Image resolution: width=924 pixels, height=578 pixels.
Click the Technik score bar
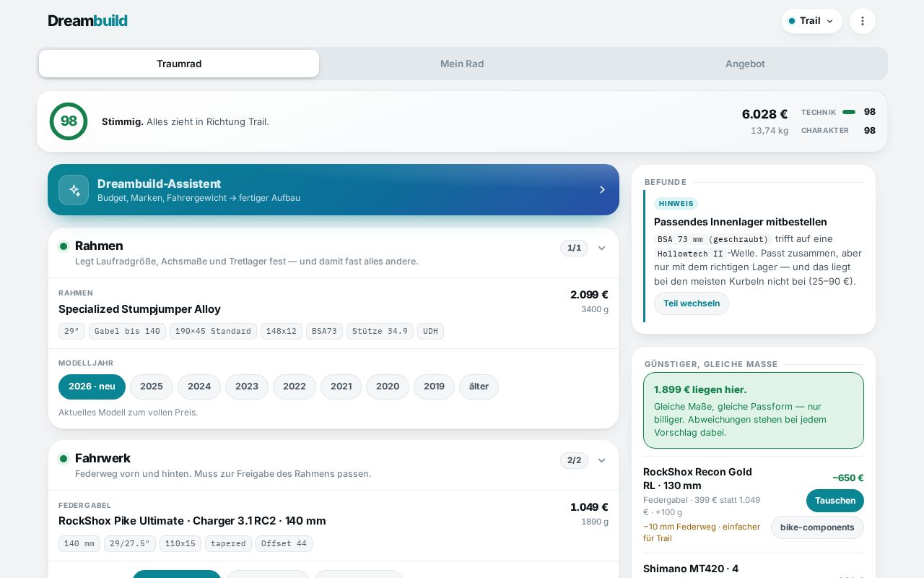point(849,112)
